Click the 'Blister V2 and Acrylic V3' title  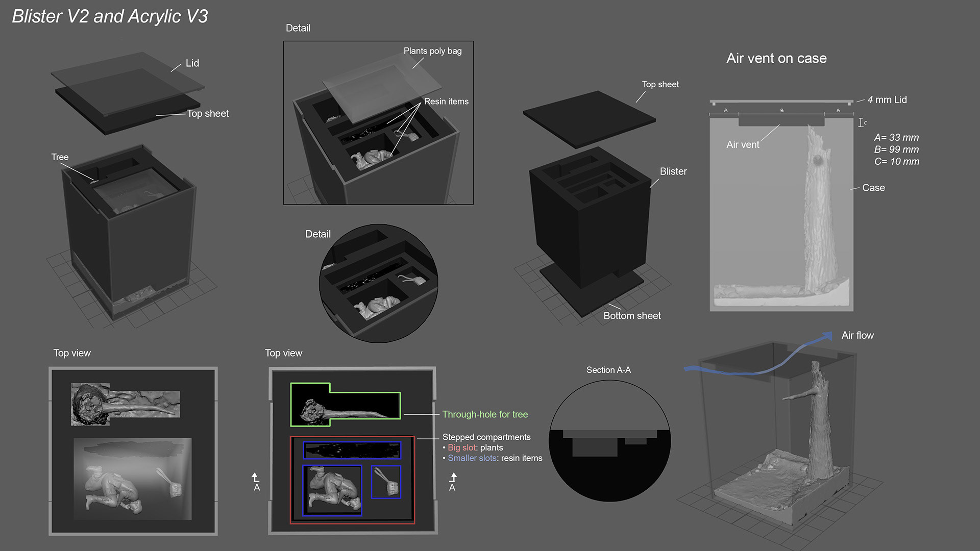tap(110, 16)
